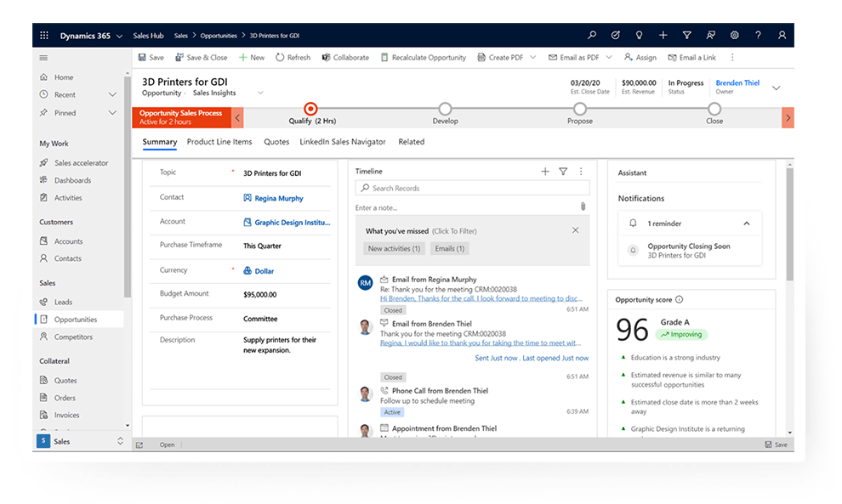Screen dimensions: 842x504
Task: Expand the Recent section in the sidebar
Action: tap(112, 93)
